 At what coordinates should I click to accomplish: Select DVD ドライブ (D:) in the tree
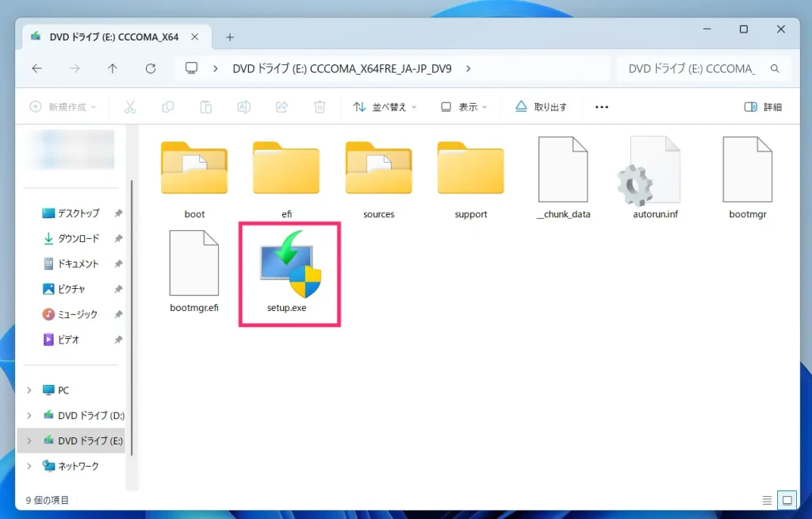click(91, 415)
